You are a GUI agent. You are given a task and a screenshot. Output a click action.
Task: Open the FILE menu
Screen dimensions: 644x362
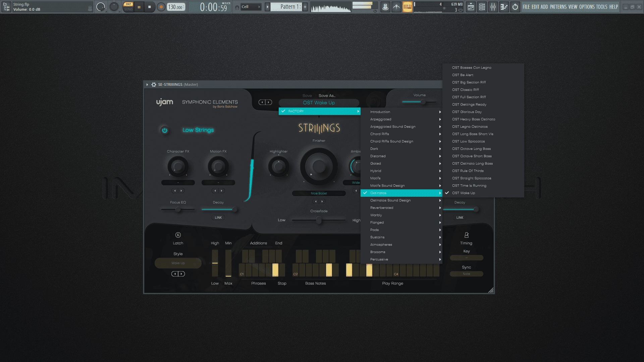coord(526,7)
